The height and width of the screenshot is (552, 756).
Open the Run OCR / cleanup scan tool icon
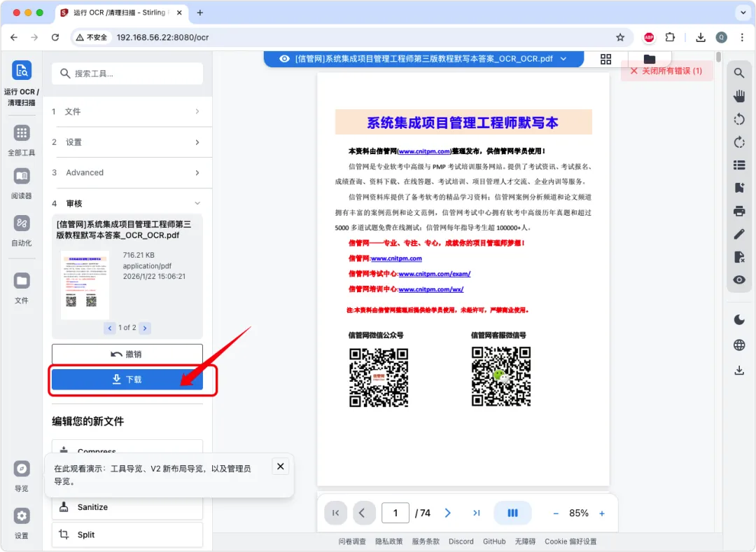click(x=22, y=71)
